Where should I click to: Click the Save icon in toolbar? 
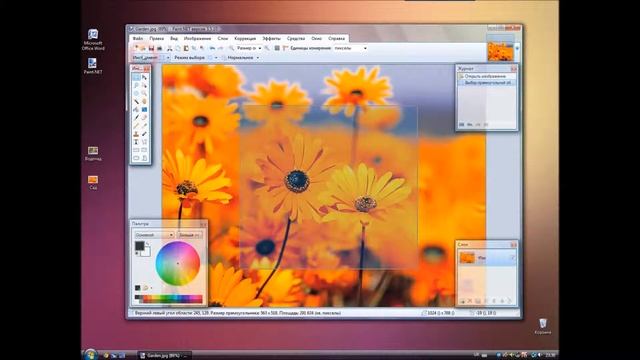pos(151,48)
